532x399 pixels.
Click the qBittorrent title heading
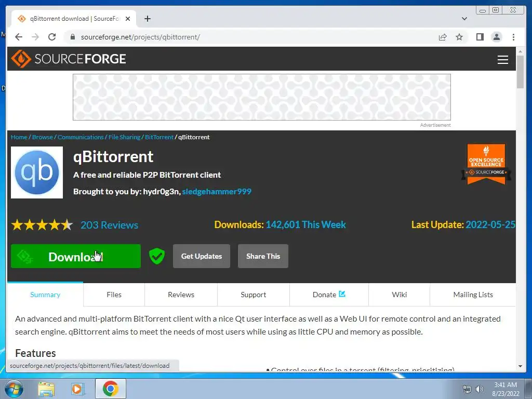113,157
